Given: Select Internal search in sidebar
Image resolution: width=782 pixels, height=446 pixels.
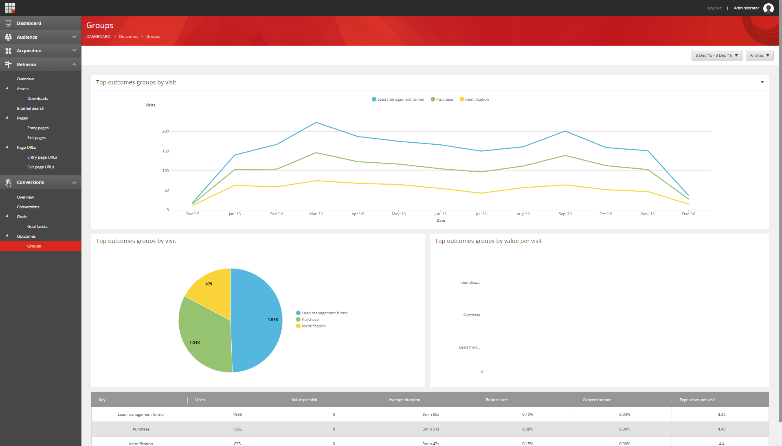Looking at the screenshot, I should (30, 108).
